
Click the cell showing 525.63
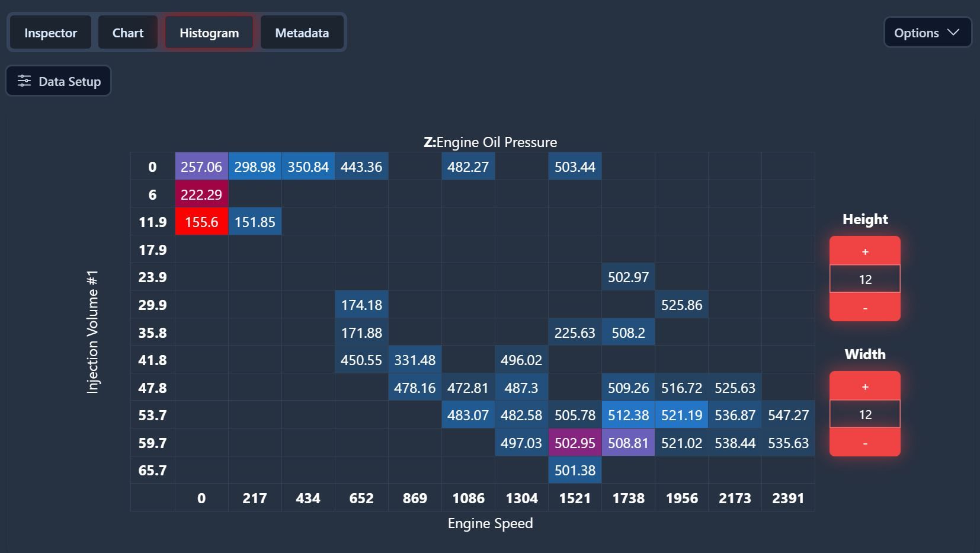[735, 388]
